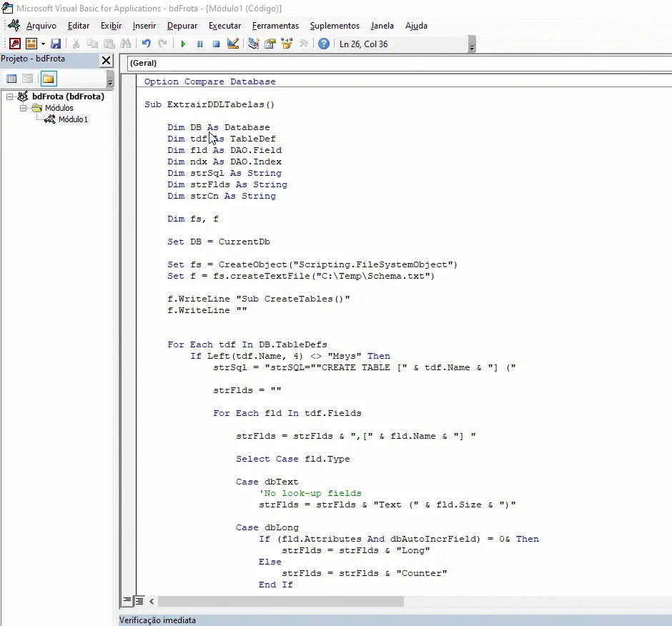Click the Paste clipboard icon
672x626 pixels.
109,44
